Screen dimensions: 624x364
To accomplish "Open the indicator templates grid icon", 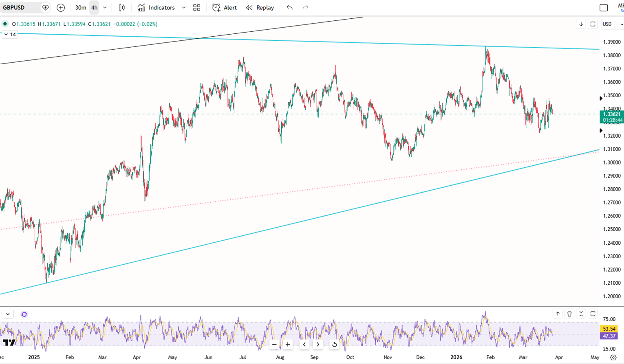I will click(196, 8).
